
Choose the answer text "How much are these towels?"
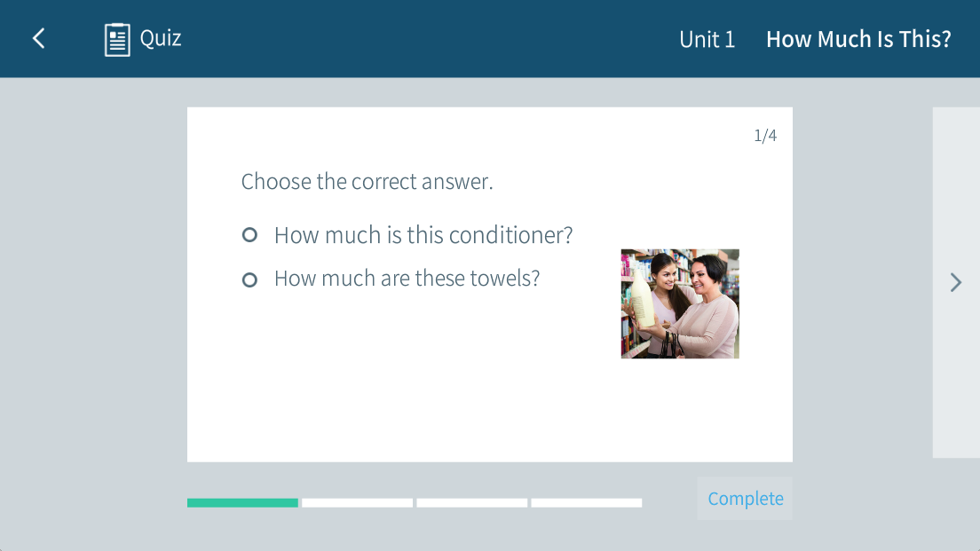[407, 279]
